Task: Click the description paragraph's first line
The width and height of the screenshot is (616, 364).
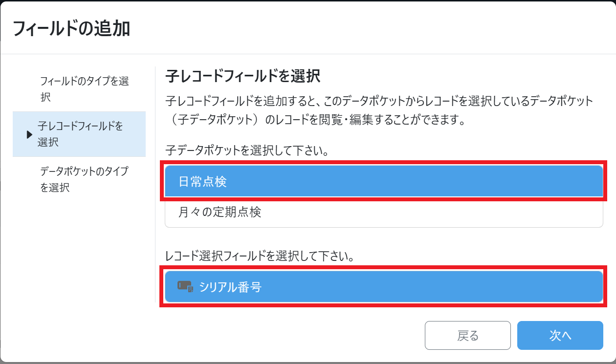Action: [x=379, y=102]
